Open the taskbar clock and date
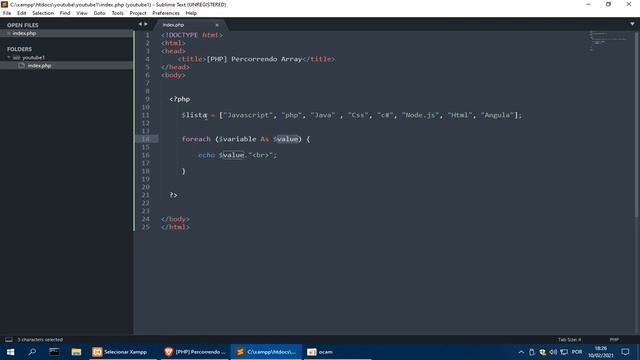Image resolution: width=640 pixels, height=360 pixels. (600, 352)
